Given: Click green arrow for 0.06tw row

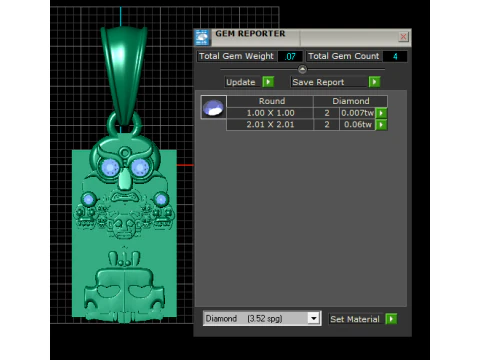Looking at the screenshot, I should 381,125.
